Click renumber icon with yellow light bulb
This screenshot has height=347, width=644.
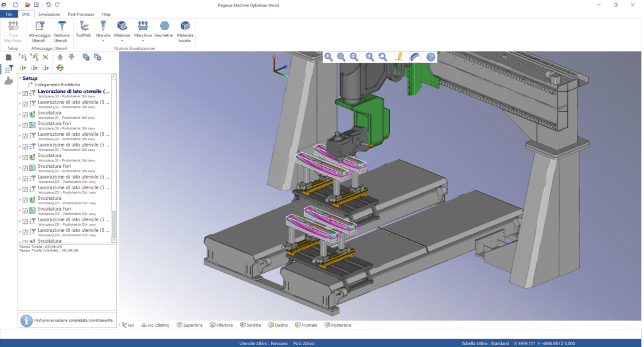pyautogui.click(x=34, y=57)
